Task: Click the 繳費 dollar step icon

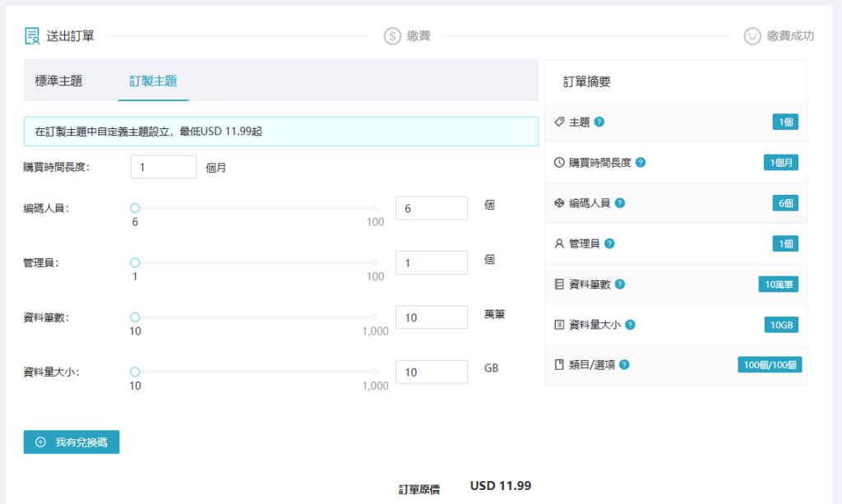Action: click(392, 36)
